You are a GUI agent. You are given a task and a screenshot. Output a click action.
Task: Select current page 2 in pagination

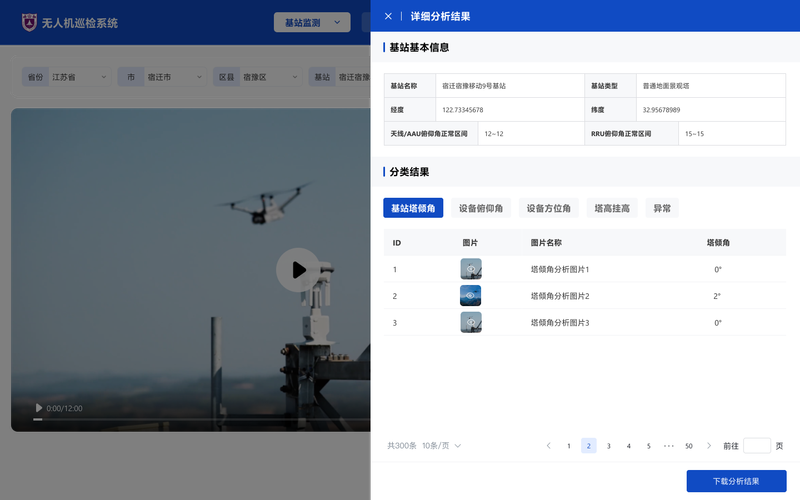tap(588, 446)
